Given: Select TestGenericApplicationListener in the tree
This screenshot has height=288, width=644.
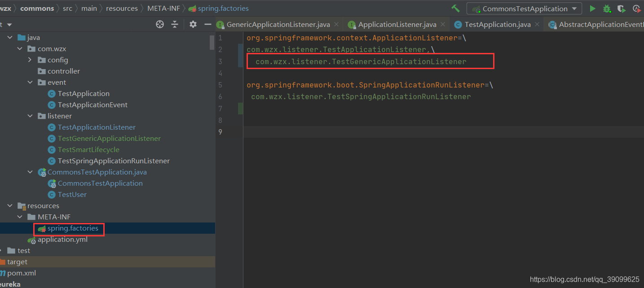Looking at the screenshot, I should pos(109,138).
